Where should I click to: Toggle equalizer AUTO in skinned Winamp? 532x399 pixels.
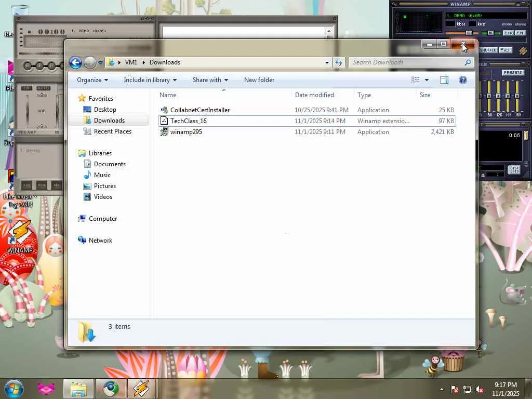pos(44,88)
